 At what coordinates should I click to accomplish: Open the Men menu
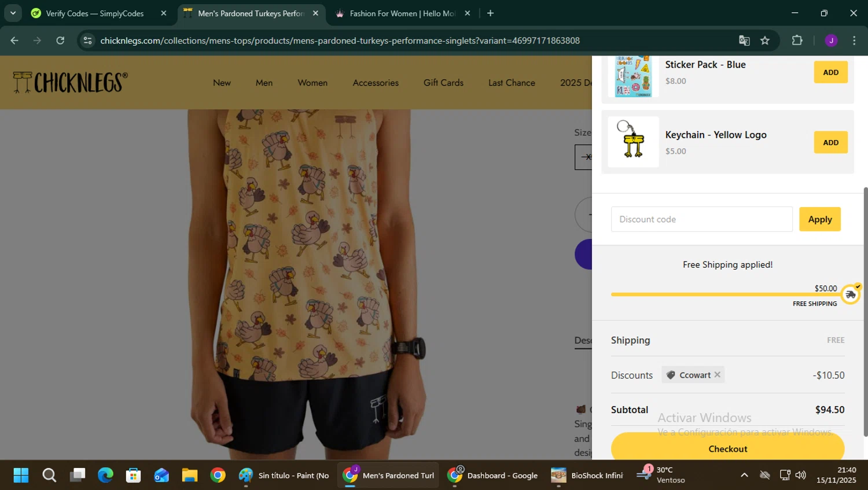pos(264,83)
